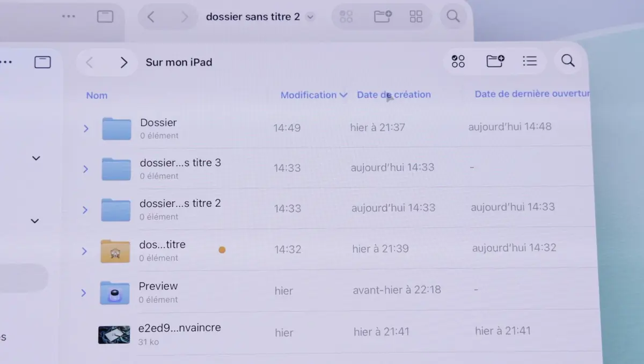Click the forward navigation arrow
This screenshot has width=644, height=364.
click(123, 62)
